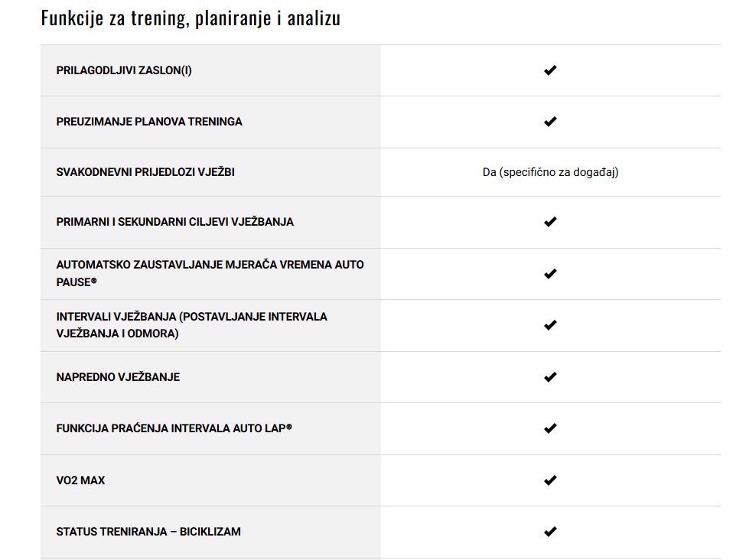The image size is (736, 560).
Task: Click checkmark for Status treniranja – biciklizam
Action: 550,532
